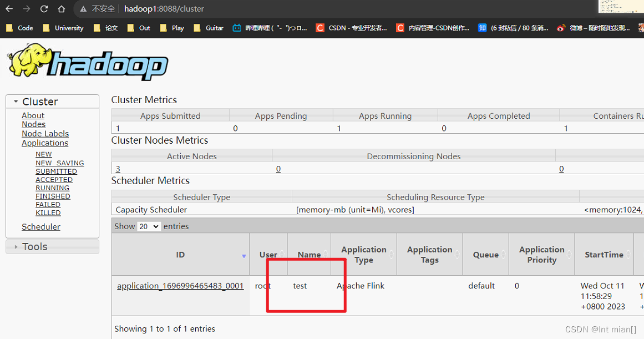644x339 pixels.
Task: Open the Code bookmark folder
Action: (20, 28)
